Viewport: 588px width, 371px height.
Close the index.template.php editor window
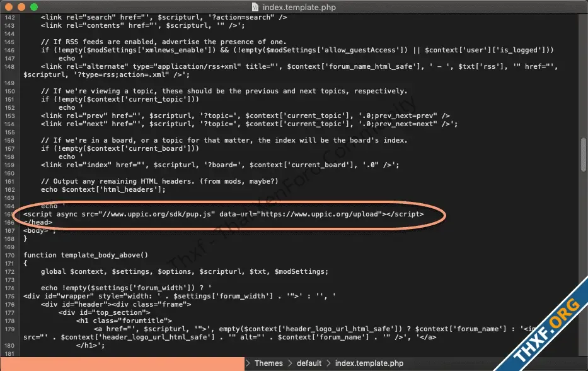[9, 7]
